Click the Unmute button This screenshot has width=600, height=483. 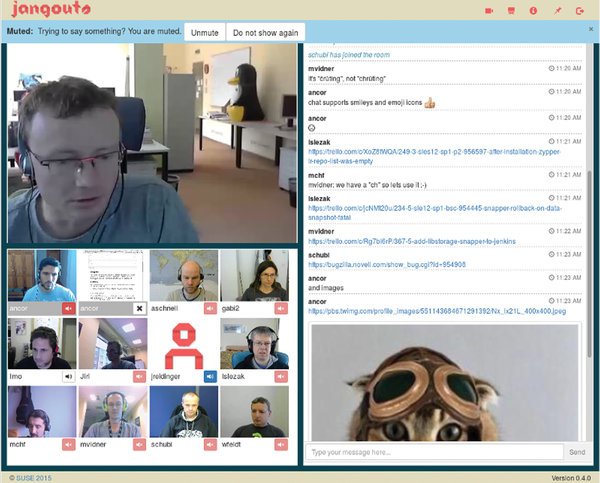point(205,33)
